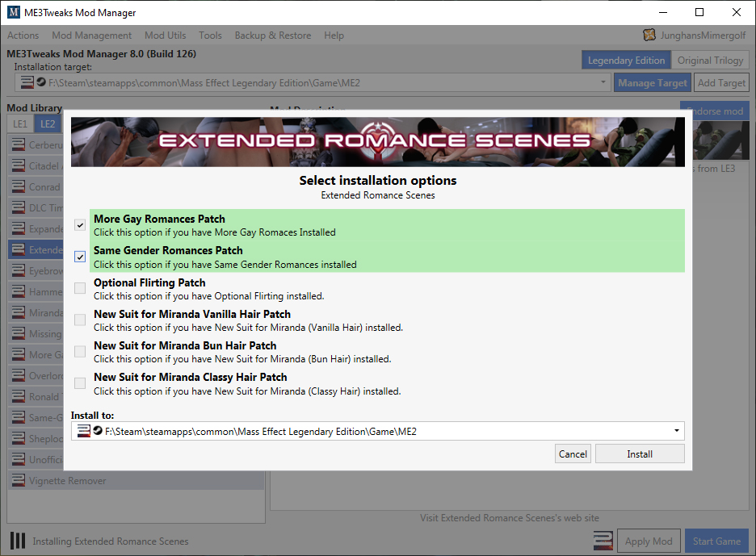Uncheck the More Gay Romances Patch checkbox
This screenshot has height=556, width=756.
80,225
